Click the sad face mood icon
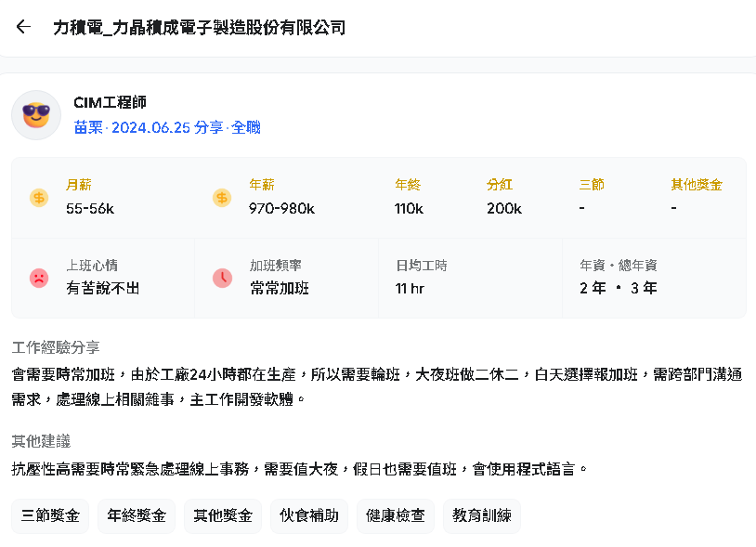 [39, 278]
